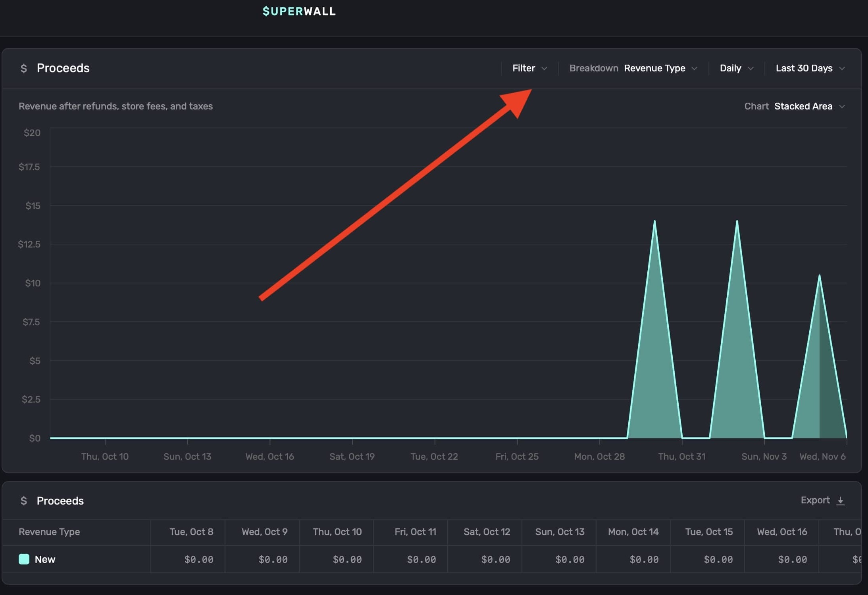The image size is (868, 595).
Task: Expand the Last 30 Days range selector
Action: pos(804,68)
